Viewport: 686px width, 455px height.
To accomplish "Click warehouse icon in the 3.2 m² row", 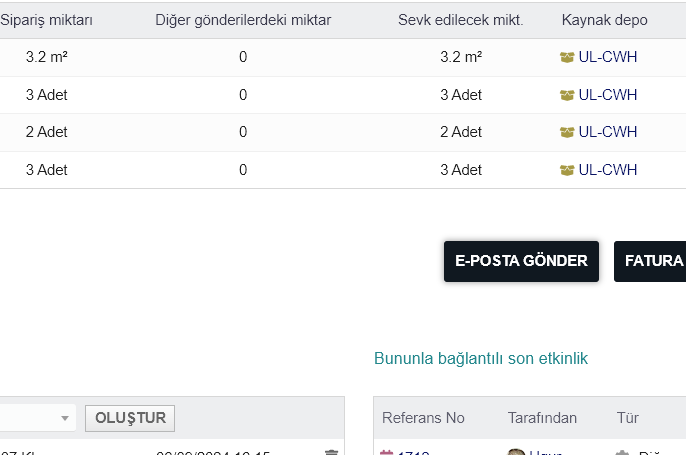I will click(x=567, y=57).
